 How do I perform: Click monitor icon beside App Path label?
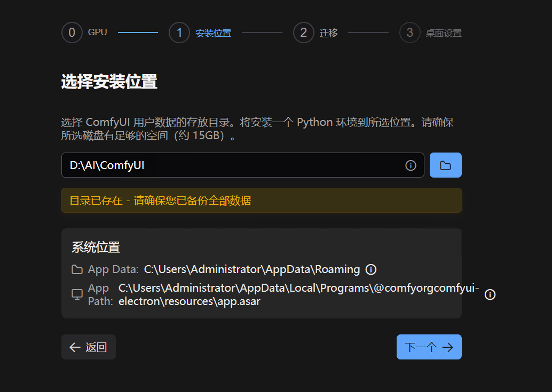pyautogui.click(x=77, y=294)
